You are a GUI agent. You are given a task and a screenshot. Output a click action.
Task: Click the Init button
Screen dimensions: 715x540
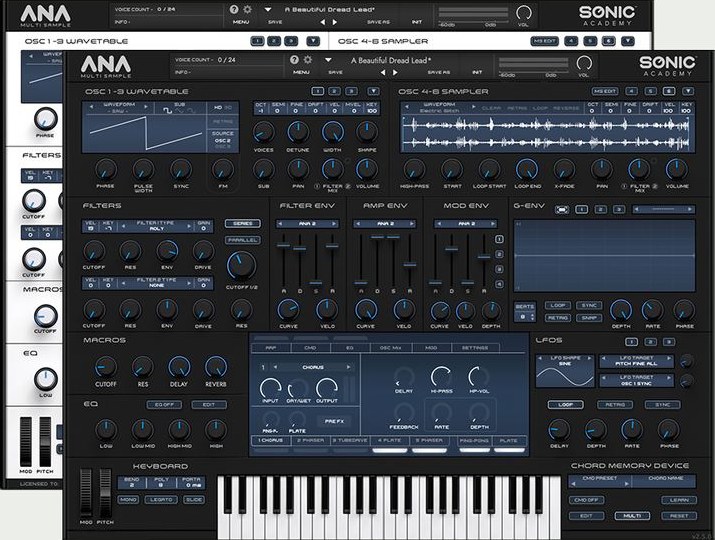click(477, 73)
